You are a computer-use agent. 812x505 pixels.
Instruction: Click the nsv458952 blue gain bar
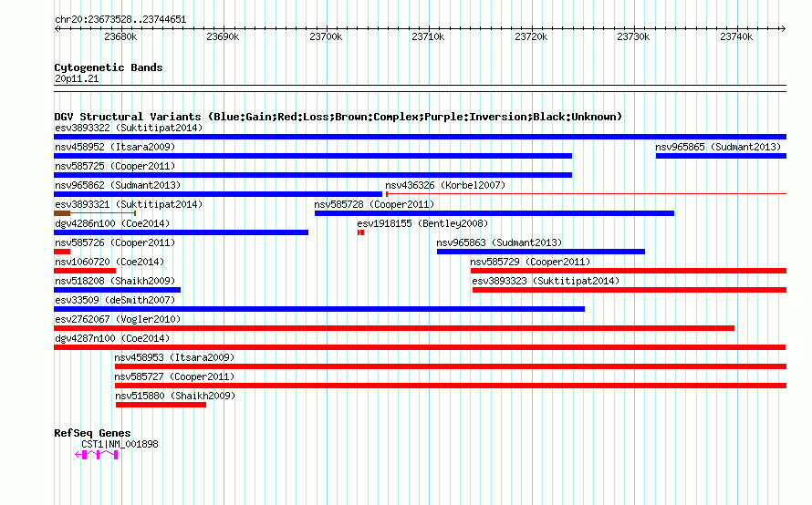pos(313,156)
